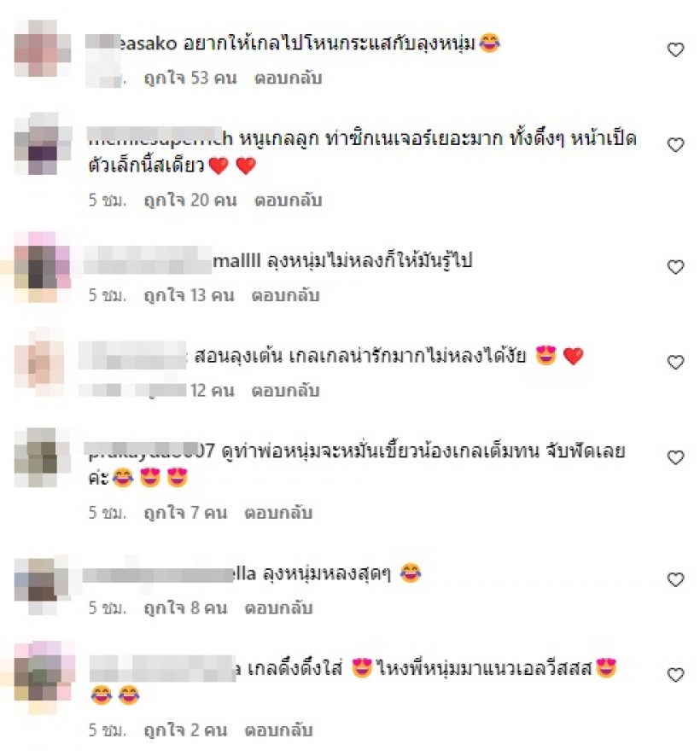The image size is (700, 756).
Task: Heart the comment ending in '07'
Action: (x=675, y=457)
